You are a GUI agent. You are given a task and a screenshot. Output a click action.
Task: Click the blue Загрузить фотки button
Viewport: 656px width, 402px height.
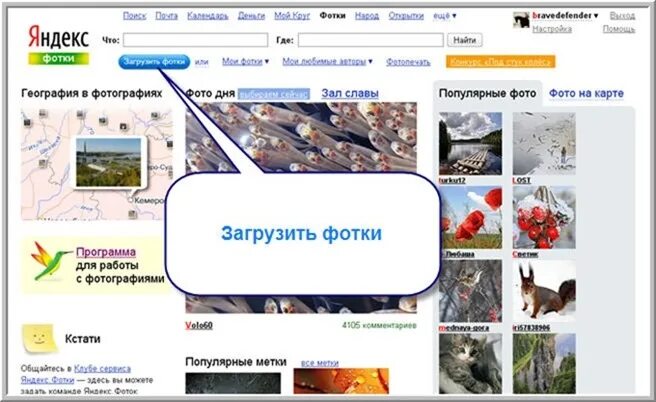point(154,61)
